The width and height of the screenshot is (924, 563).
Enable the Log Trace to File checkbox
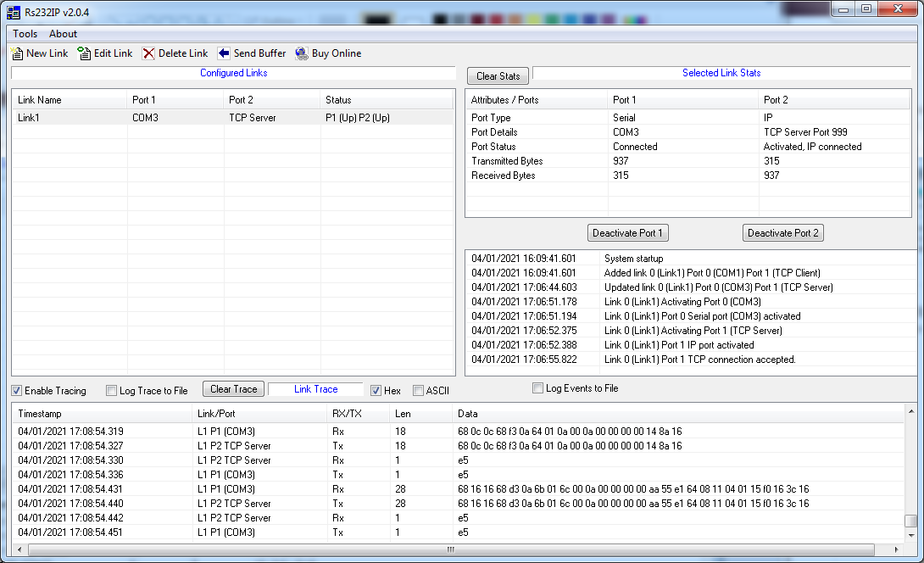112,391
